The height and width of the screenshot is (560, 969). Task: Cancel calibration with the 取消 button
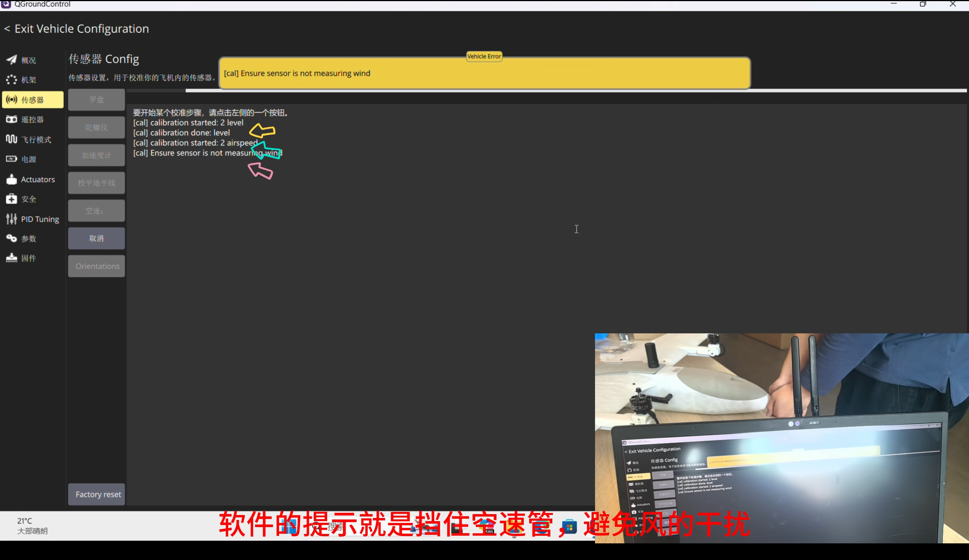click(x=97, y=238)
